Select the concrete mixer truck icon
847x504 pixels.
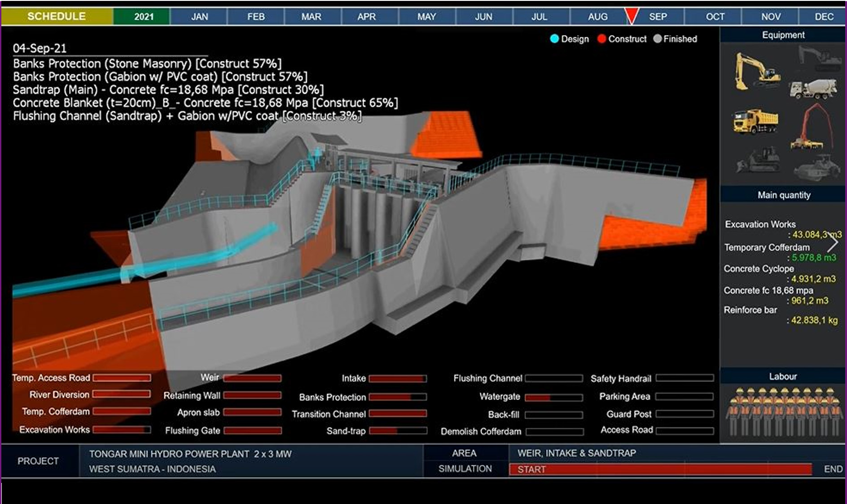(813, 88)
